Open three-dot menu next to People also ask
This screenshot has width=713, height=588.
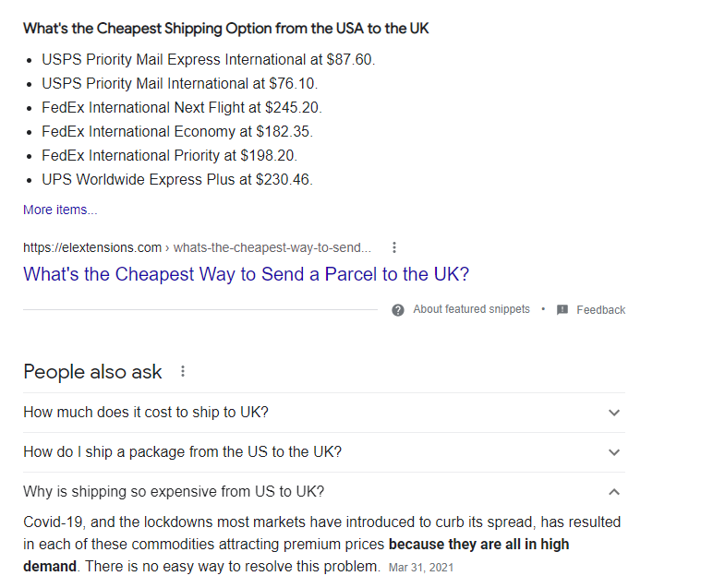(x=182, y=372)
